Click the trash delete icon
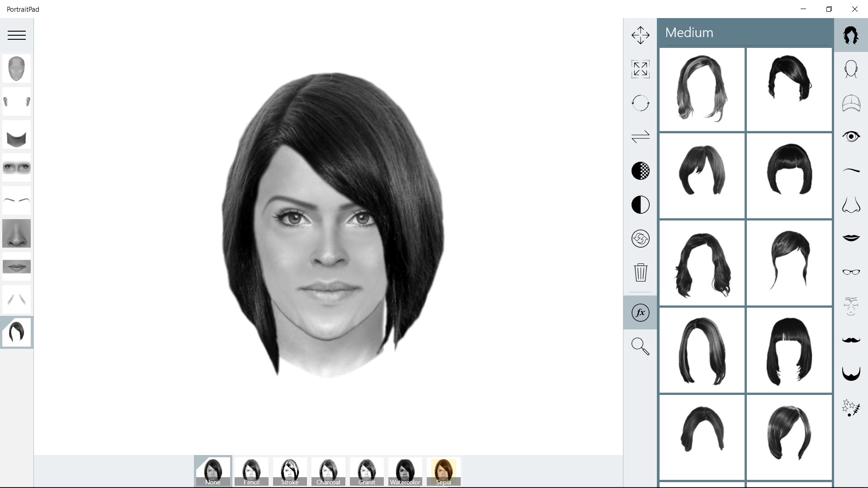Image resolution: width=868 pixels, height=488 pixels. [640, 272]
